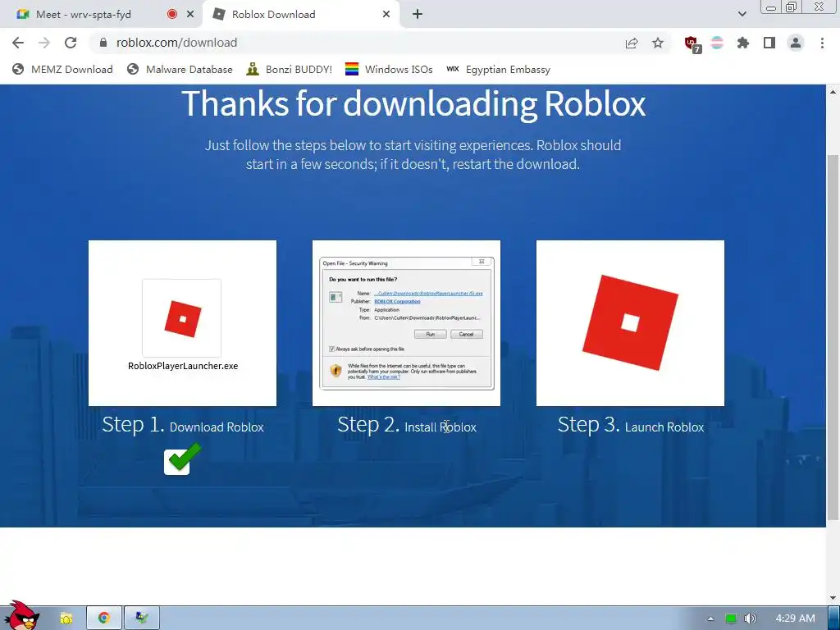The height and width of the screenshot is (630, 840).
Task: Click the 4:29 AM clock
Action: (x=796, y=619)
